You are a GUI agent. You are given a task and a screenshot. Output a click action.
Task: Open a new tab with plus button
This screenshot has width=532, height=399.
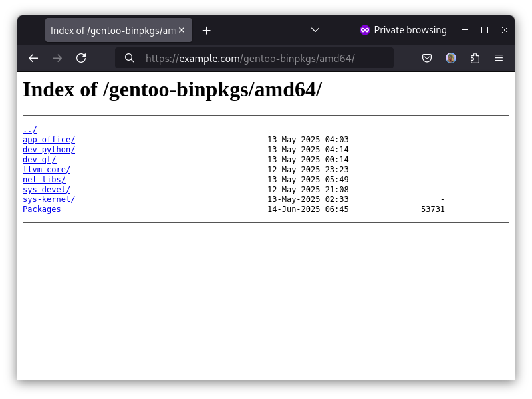point(206,31)
